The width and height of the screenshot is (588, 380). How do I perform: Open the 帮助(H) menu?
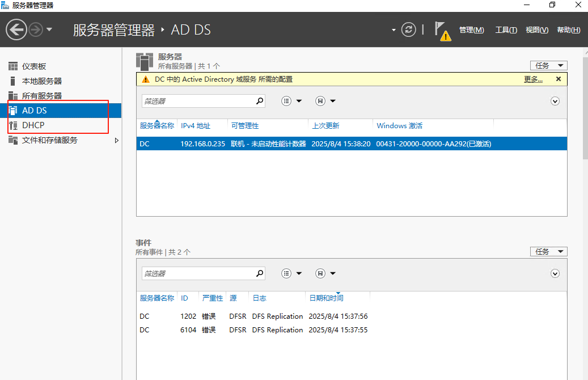pos(569,30)
